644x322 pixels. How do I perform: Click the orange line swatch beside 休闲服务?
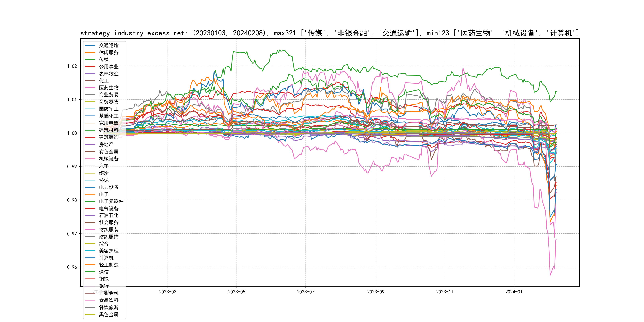[90, 52]
